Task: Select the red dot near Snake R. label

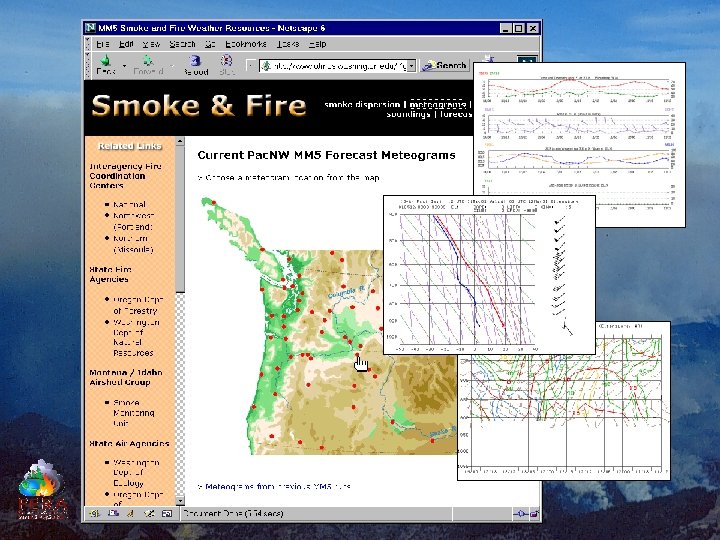Action: pyautogui.click(x=432, y=441)
